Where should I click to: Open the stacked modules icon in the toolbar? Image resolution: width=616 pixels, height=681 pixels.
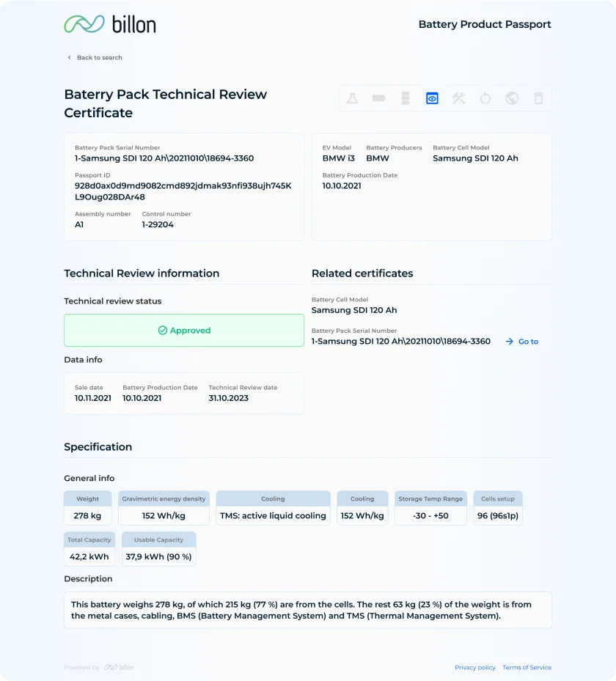point(406,98)
